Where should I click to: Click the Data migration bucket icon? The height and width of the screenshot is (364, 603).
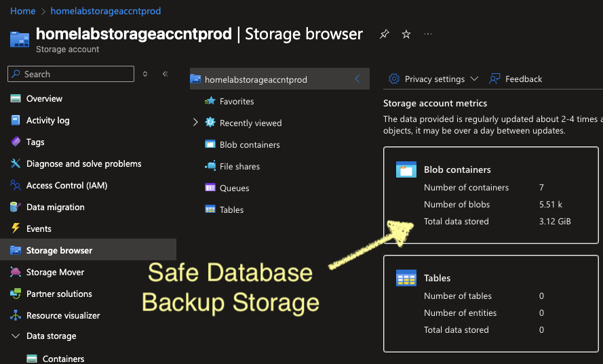(16, 207)
